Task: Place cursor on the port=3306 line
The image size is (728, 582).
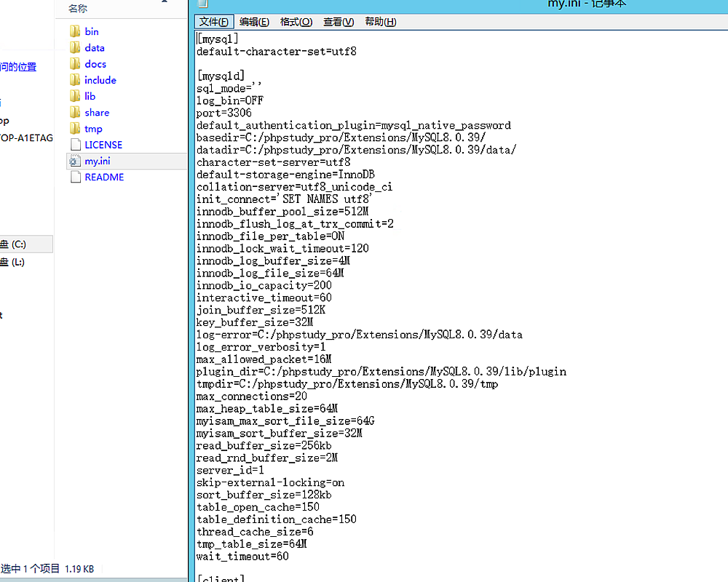Action: pyautogui.click(x=224, y=113)
